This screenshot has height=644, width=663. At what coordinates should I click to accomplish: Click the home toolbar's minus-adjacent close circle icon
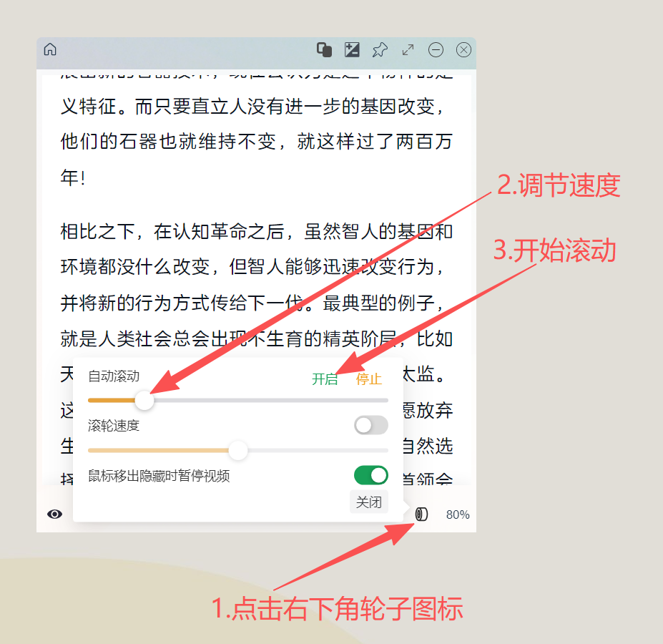(x=463, y=49)
